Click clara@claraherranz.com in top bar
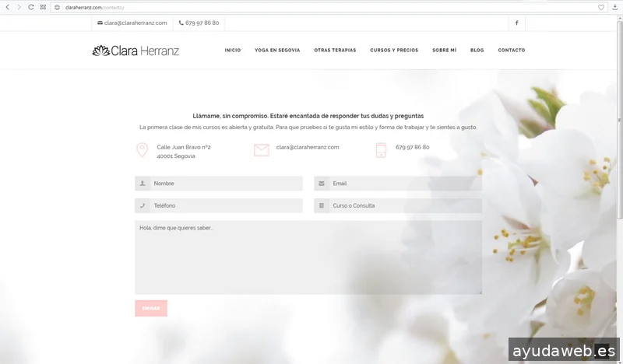This screenshot has height=364, width=623. (136, 23)
